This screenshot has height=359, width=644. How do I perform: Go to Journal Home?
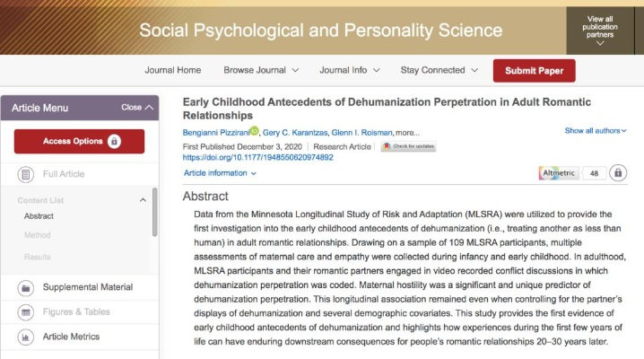coord(173,70)
